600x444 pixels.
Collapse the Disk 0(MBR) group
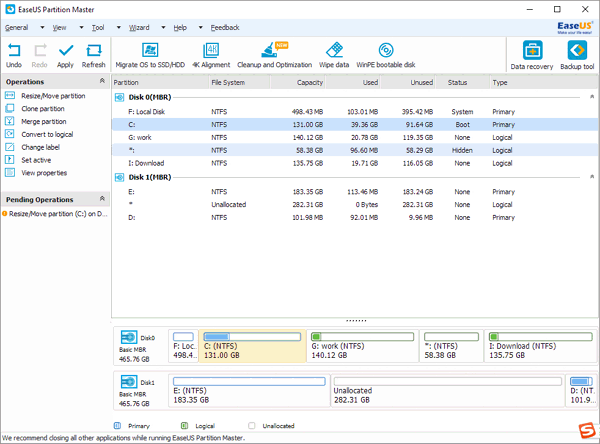(592, 97)
